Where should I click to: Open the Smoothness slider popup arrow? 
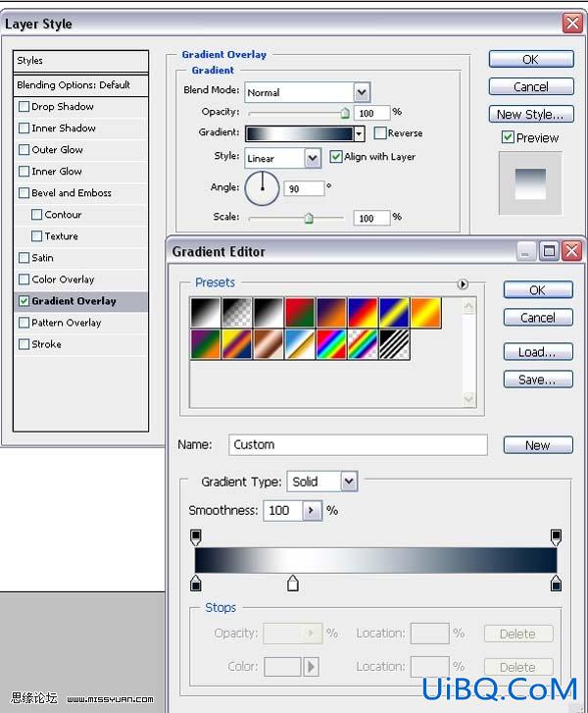(312, 511)
